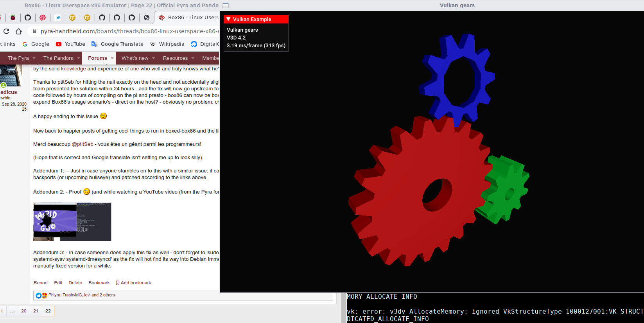Click the maximize icon on browser title bar

point(225,5)
